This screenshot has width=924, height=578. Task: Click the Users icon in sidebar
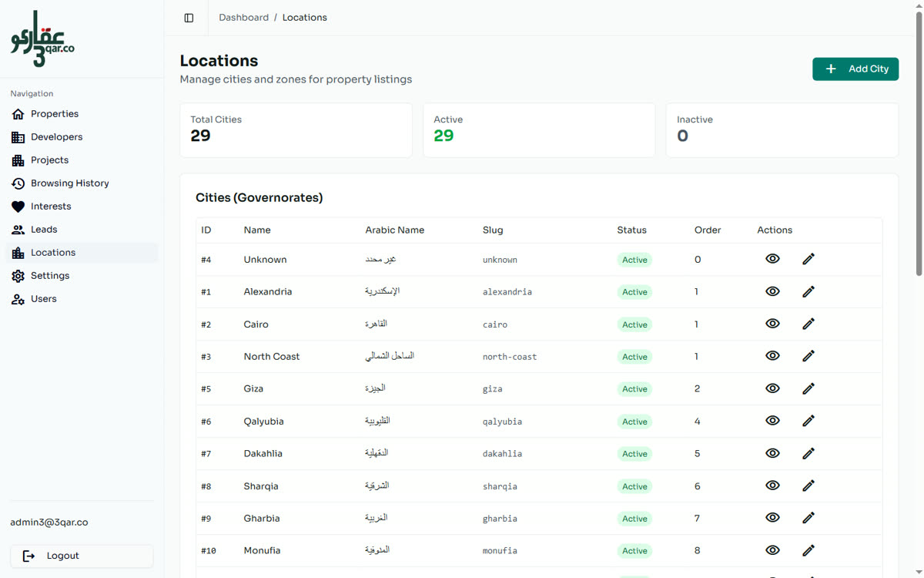18,299
